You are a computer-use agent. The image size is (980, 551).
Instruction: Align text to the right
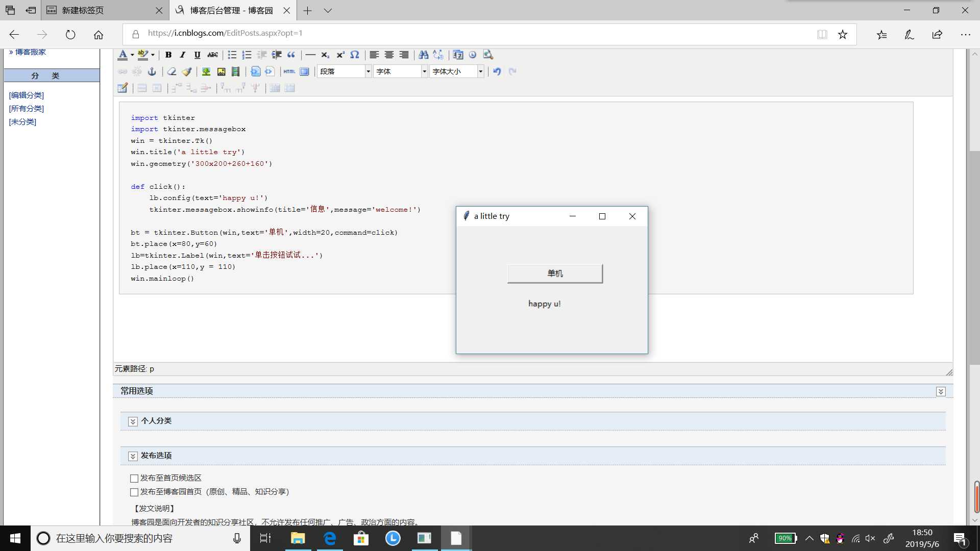[404, 55]
